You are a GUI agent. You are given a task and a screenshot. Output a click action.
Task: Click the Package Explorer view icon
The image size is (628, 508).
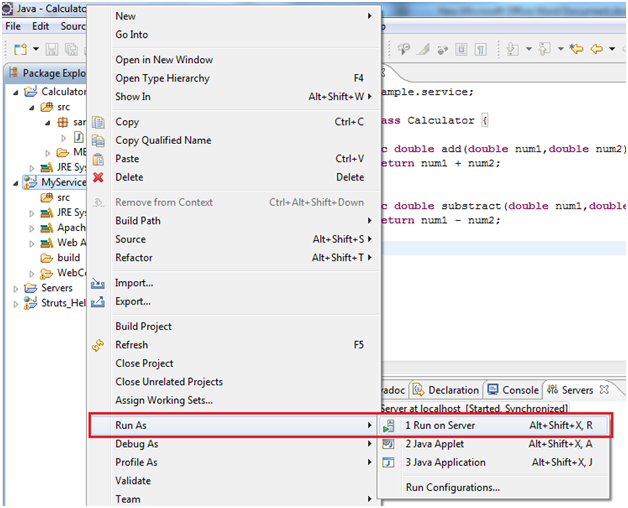(14, 73)
